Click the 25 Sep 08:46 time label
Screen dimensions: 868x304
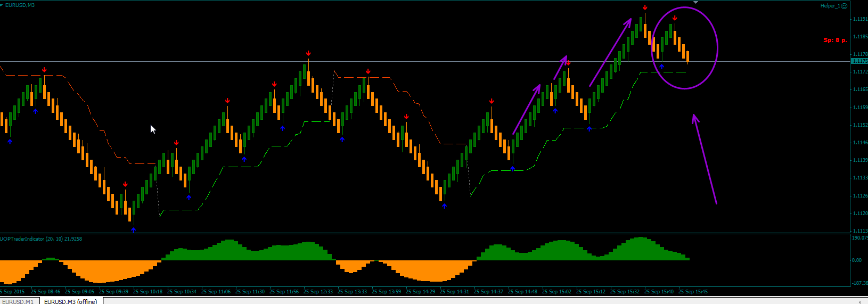pos(45,292)
